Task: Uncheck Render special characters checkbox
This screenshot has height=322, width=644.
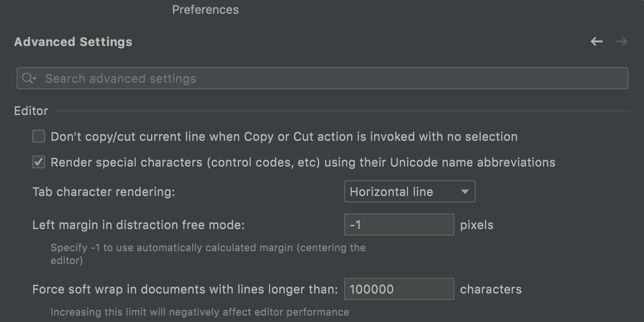Action: coord(39,162)
